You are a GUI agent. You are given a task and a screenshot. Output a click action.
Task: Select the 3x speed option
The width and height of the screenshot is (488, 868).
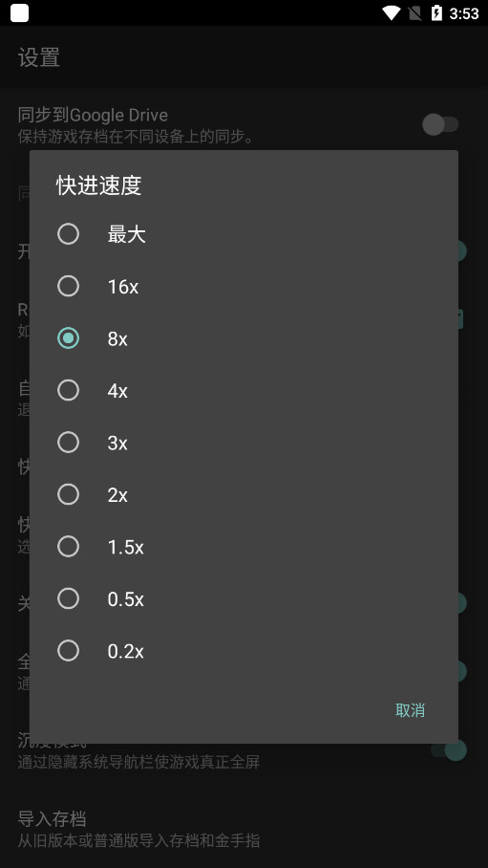pos(68,443)
